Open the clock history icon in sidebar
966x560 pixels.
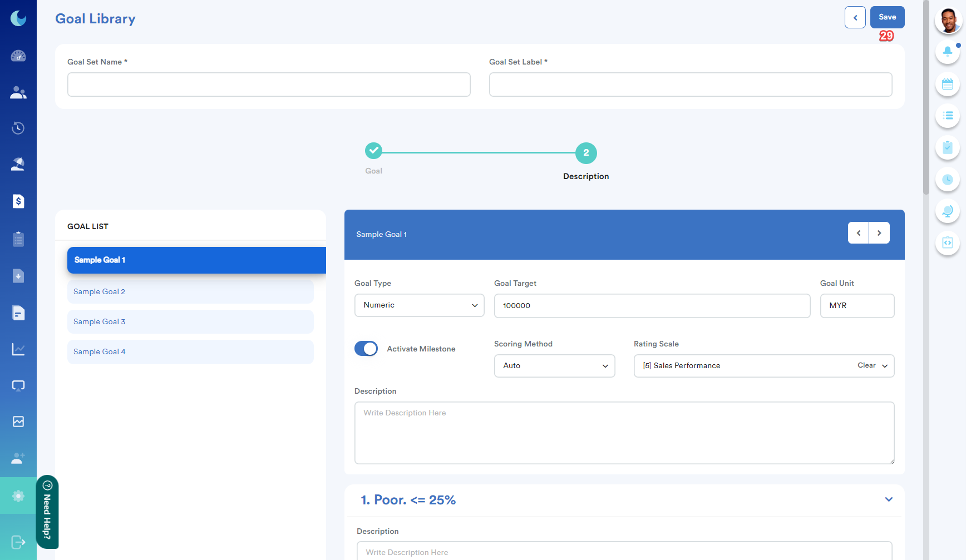click(x=18, y=128)
